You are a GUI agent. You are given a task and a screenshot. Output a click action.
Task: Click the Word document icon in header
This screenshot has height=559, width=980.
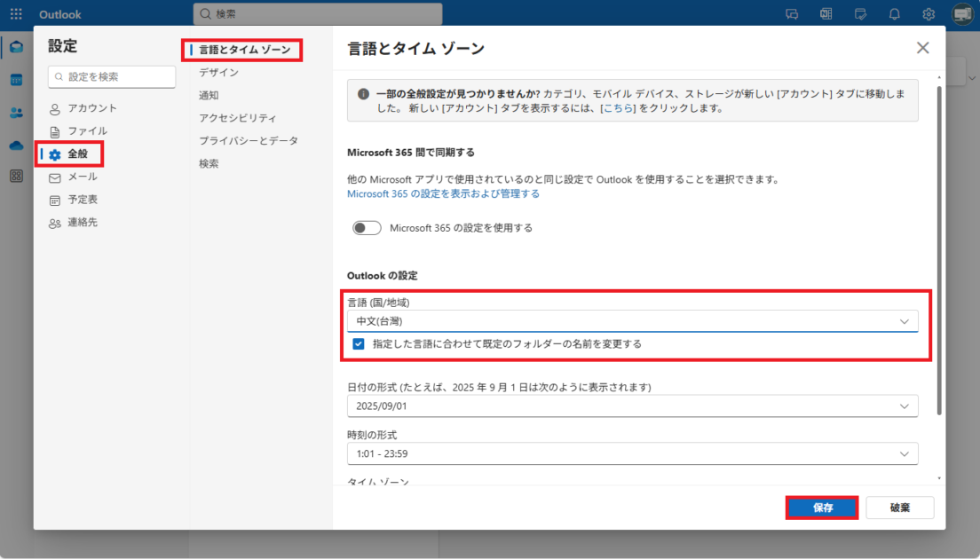coord(826,13)
